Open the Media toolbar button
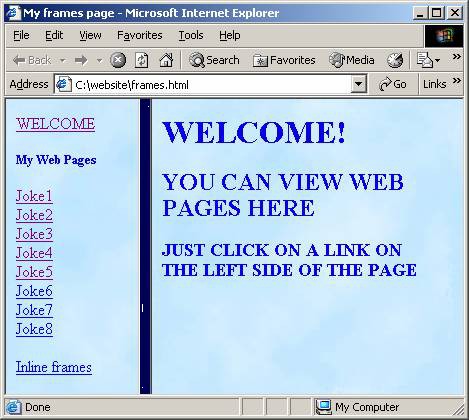Image resolution: width=469 pixels, height=420 pixels. (351, 60)
